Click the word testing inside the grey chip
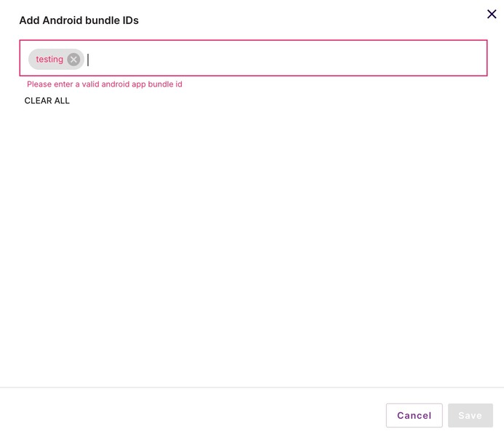504x442 pixels. [x=49, y=60]
